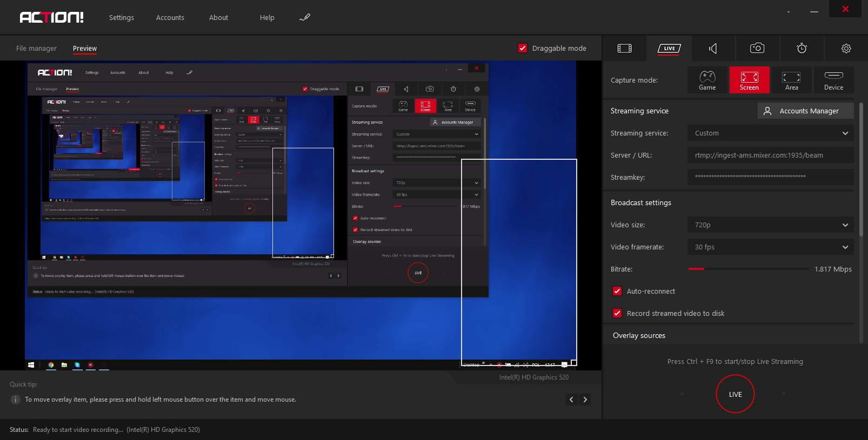Screen dimensions: 868x440
Task: Select Area capture mode
Action: (791, 80)
